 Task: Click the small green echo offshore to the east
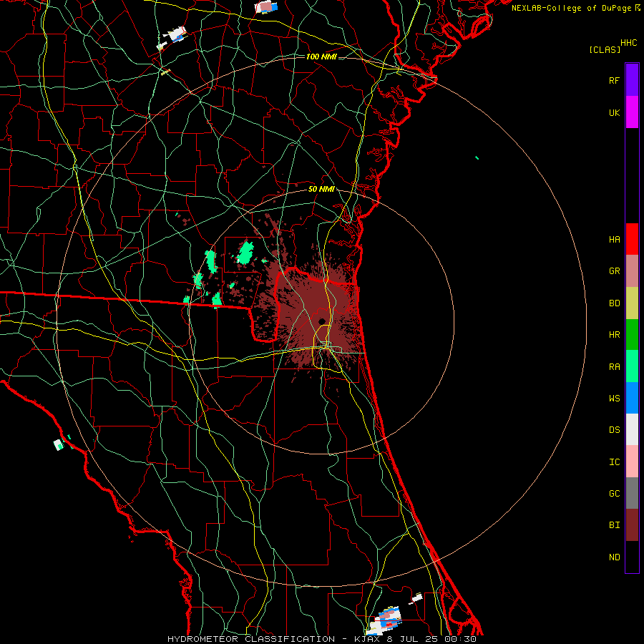tap(477, 157)
